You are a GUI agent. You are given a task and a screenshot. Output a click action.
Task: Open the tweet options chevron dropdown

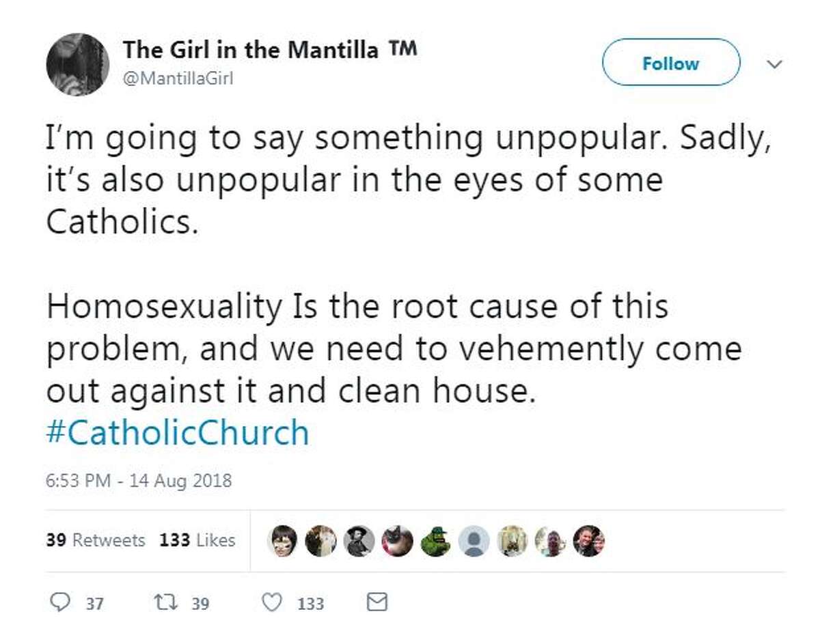[x=774, y=64]
